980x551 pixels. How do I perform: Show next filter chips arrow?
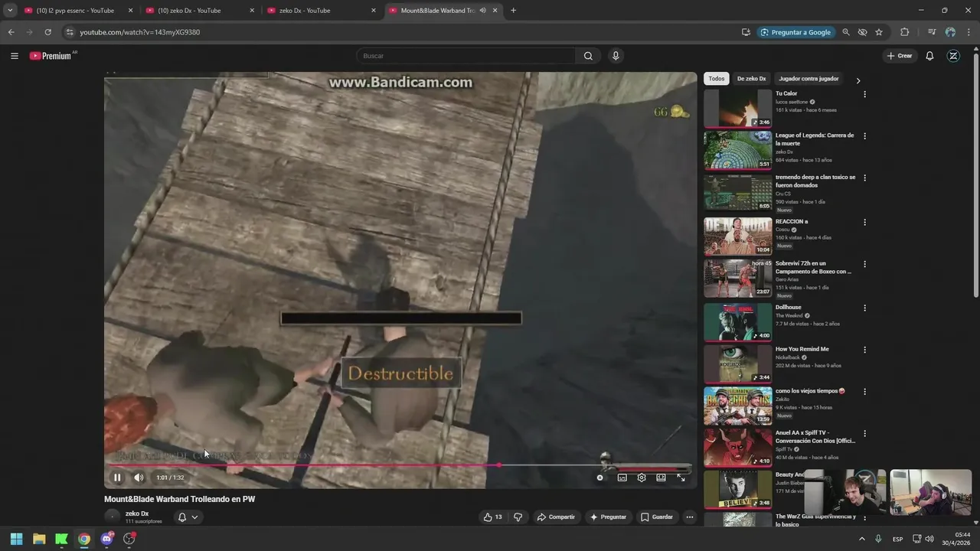tap(857, 80)
